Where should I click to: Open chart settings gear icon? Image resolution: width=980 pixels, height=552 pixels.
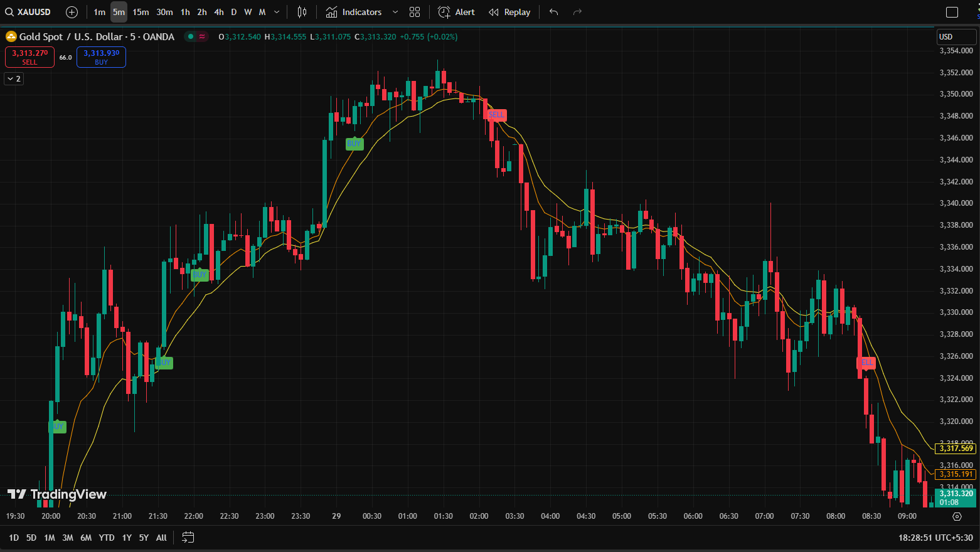coord(957,516)
